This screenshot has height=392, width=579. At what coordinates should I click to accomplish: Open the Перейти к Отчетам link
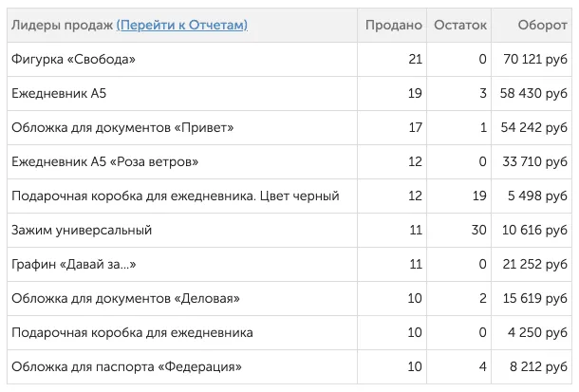click(182, 25)
